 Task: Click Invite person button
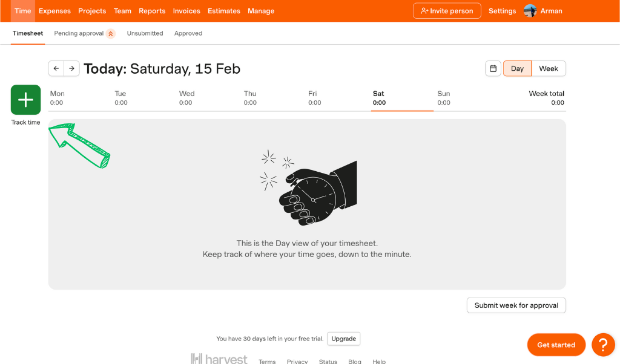click(447, 11)
